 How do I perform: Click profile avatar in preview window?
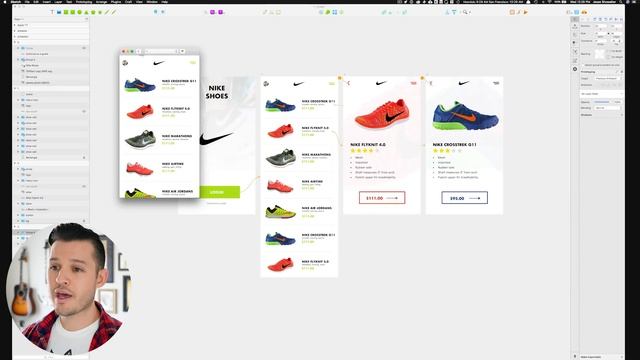[x=125, y=62]
